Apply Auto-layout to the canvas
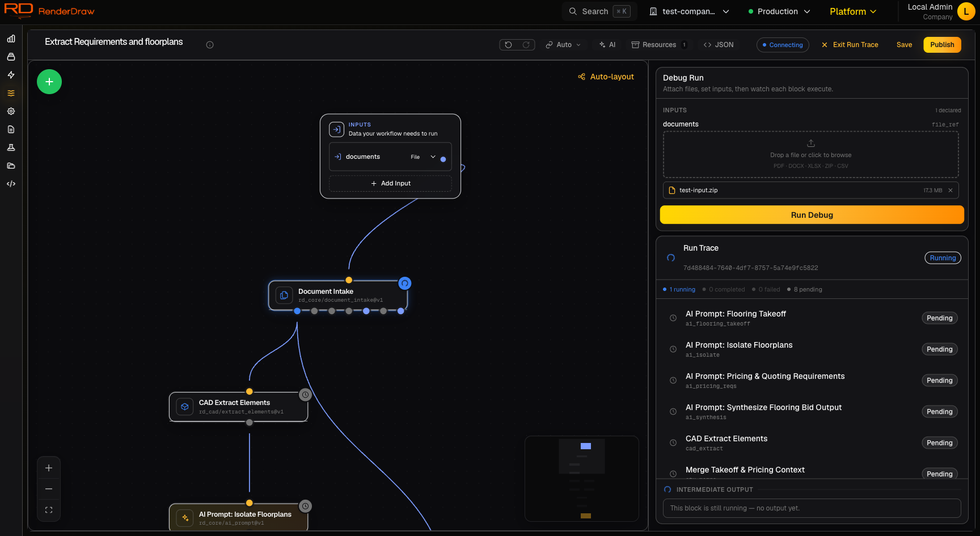980x536 pixels. 606,77
